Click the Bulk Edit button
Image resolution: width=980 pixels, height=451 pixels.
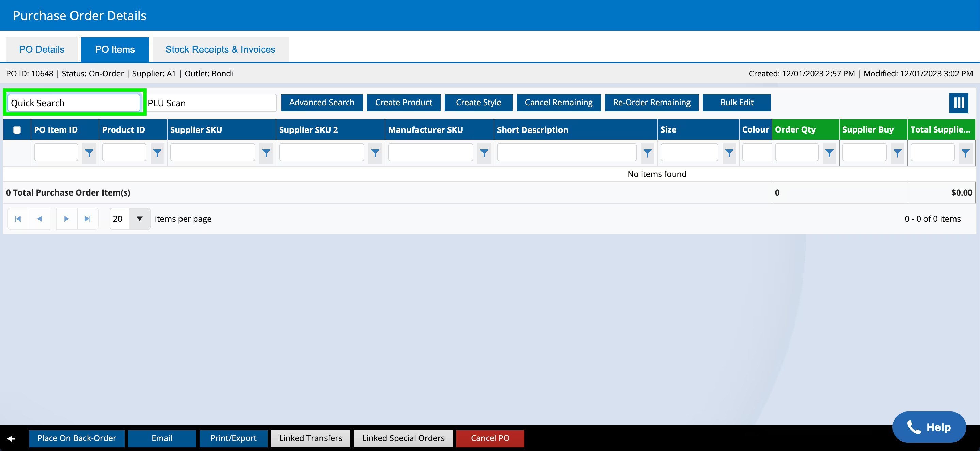(736, 103)
